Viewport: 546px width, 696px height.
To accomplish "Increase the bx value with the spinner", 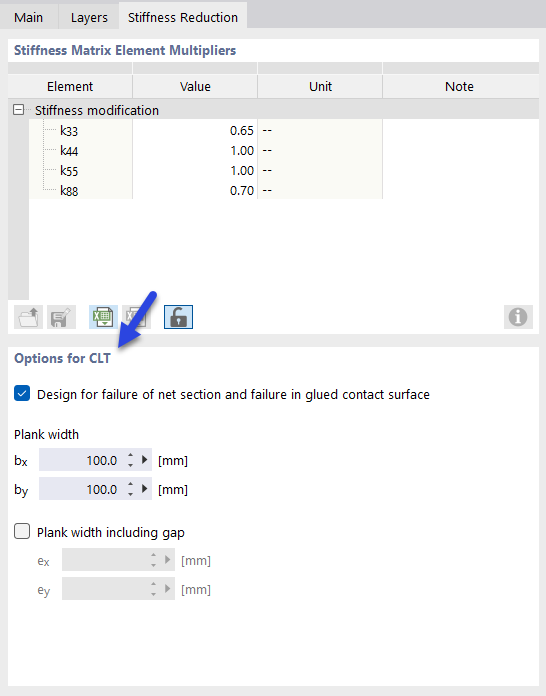I will (131, 455).
